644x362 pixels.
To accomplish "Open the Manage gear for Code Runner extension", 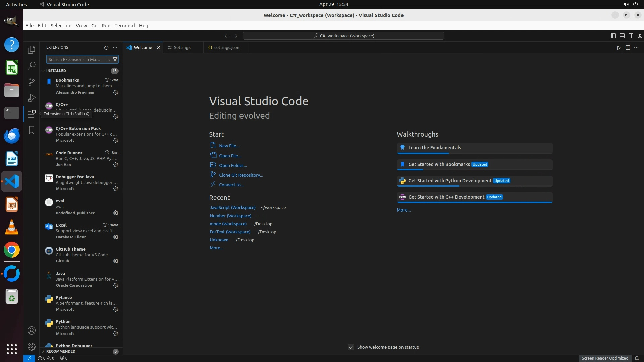I will point(116,165).
